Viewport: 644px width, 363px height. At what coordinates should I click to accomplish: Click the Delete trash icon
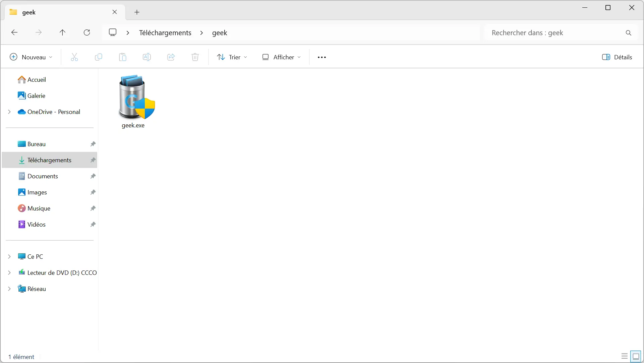(x=195, y=57)
